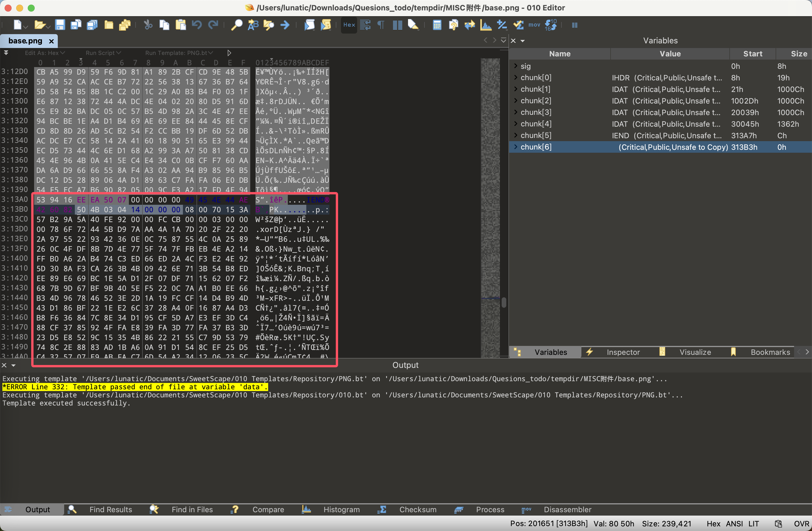812x531 pixels.
Task: Click the Redo arrow icon
Action: coord(213,25)
